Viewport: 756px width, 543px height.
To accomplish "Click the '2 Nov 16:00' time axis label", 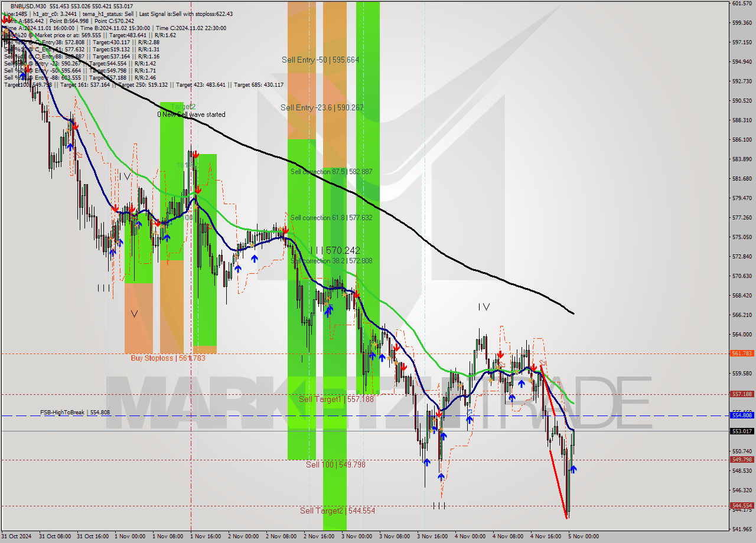I will pos(320,537).
